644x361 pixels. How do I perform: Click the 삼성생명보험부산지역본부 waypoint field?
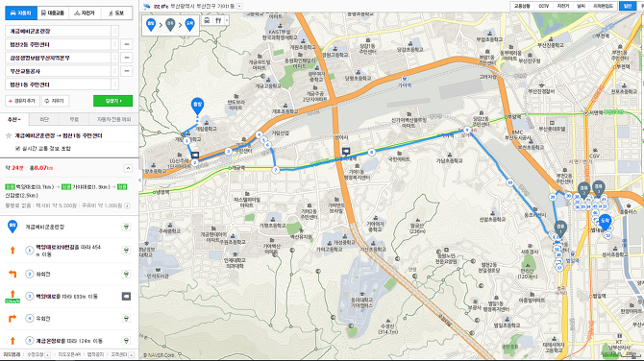58,58
